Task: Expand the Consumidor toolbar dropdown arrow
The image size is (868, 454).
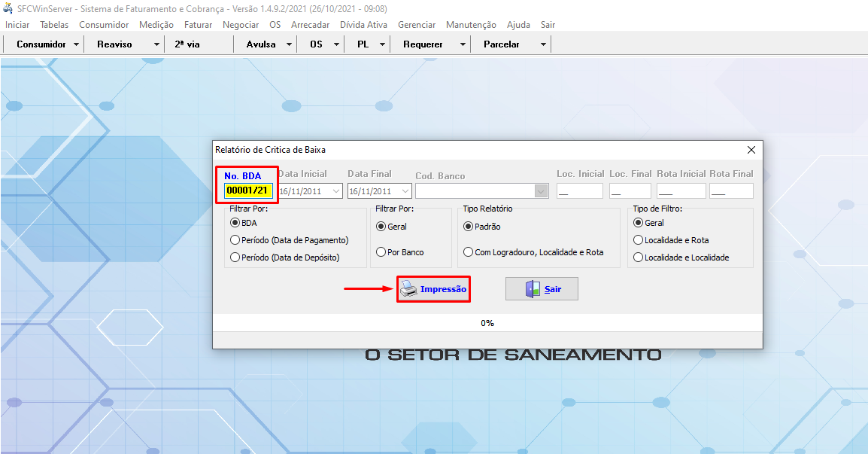Action: 77,44
